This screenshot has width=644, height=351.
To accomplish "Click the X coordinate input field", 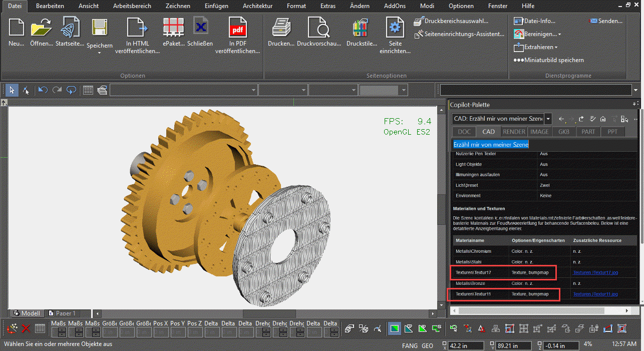I will [466, 345].
